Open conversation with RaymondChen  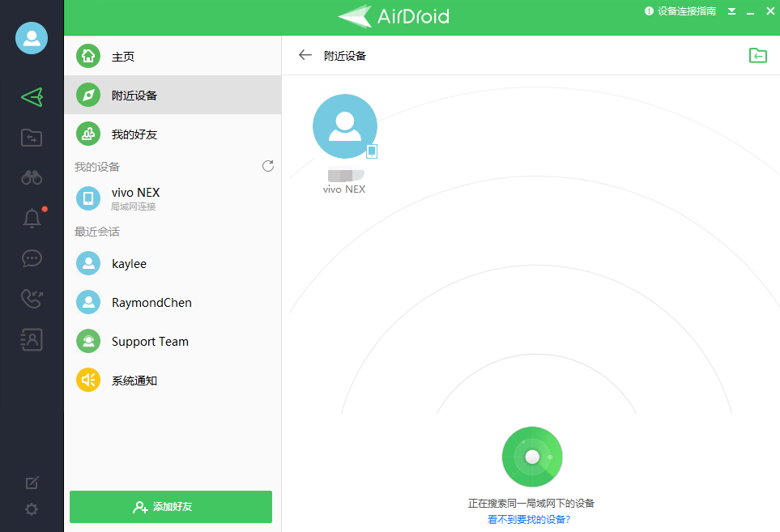point(173,302)
